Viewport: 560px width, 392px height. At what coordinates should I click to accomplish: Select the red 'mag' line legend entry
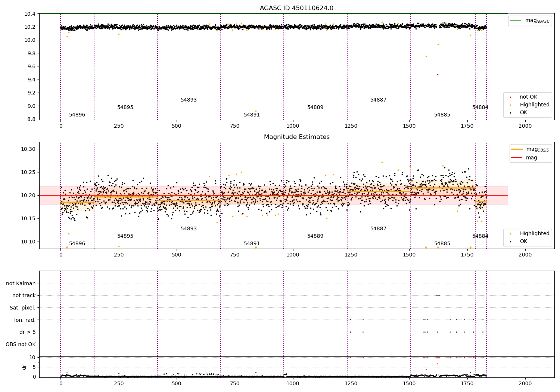(524, 158)
